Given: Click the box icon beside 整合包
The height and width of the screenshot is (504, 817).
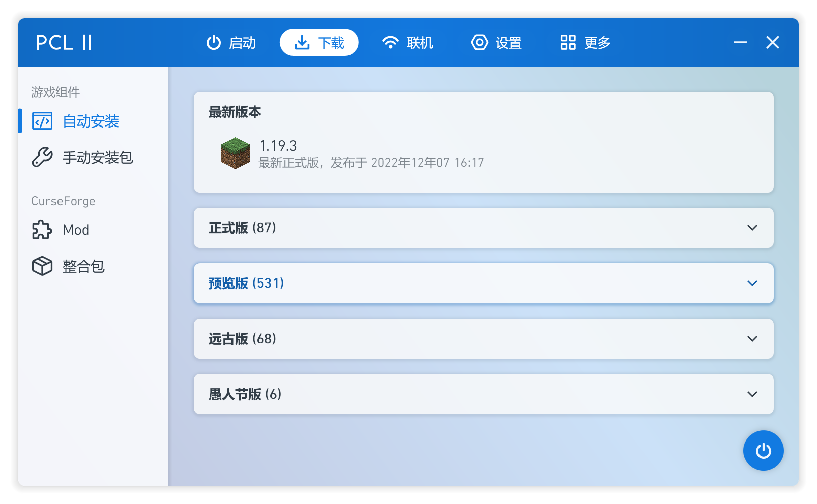Looking at the screenshot, I should (42, 266).
